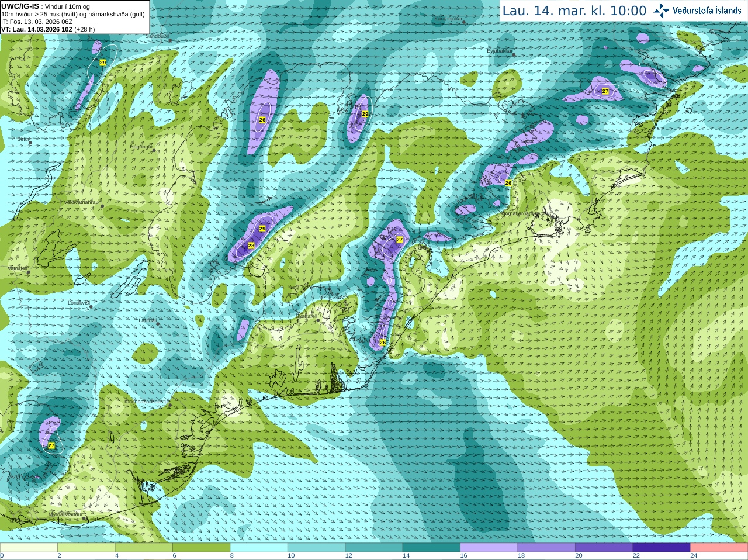Click the Laufbali station label
Image resolution: width=748 pixels, height=560 pixels.
147,320
